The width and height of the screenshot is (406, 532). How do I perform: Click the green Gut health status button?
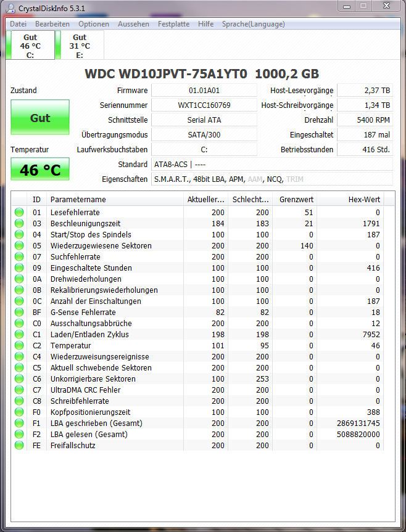(x=40, y=117)
